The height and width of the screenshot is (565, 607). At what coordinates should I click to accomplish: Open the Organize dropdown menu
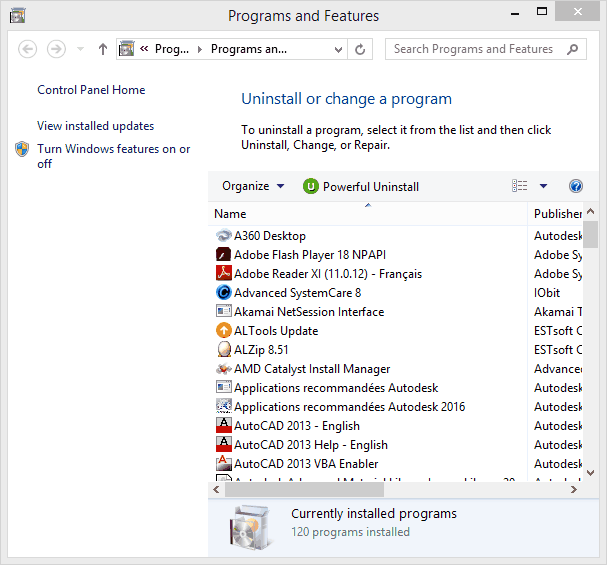(253, 186)
